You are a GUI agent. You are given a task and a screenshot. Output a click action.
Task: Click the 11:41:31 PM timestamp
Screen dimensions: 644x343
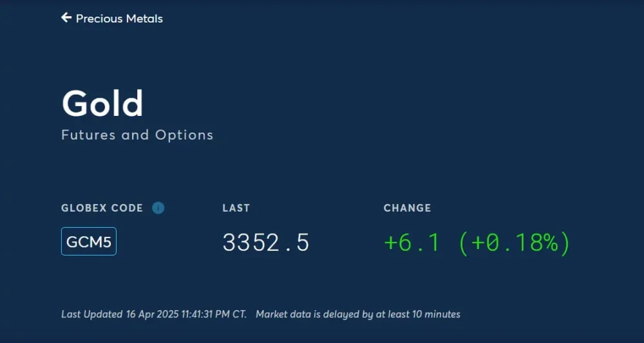pos(205,315)
